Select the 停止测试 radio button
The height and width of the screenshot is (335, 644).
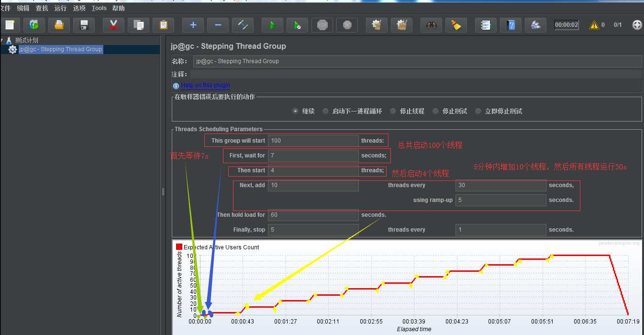coord(435,111)
